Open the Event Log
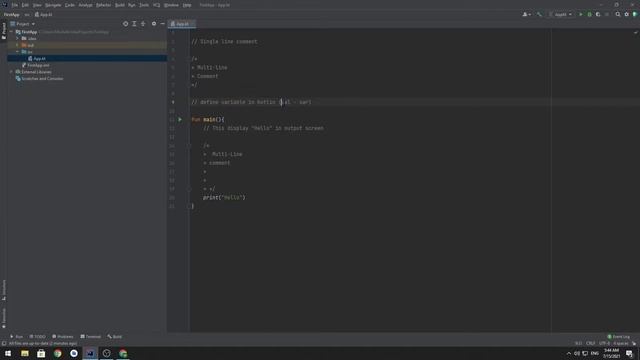Screen dimensions: 640x360 619,337
